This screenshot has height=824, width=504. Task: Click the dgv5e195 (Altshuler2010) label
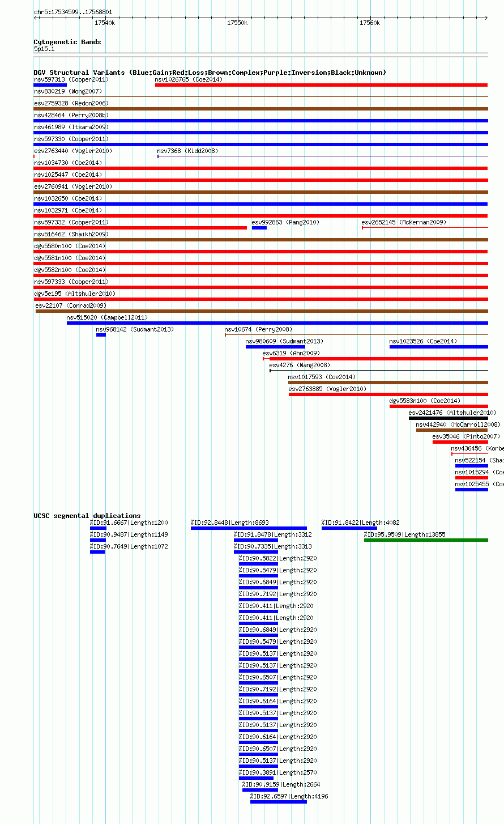[x=75, y=294]
